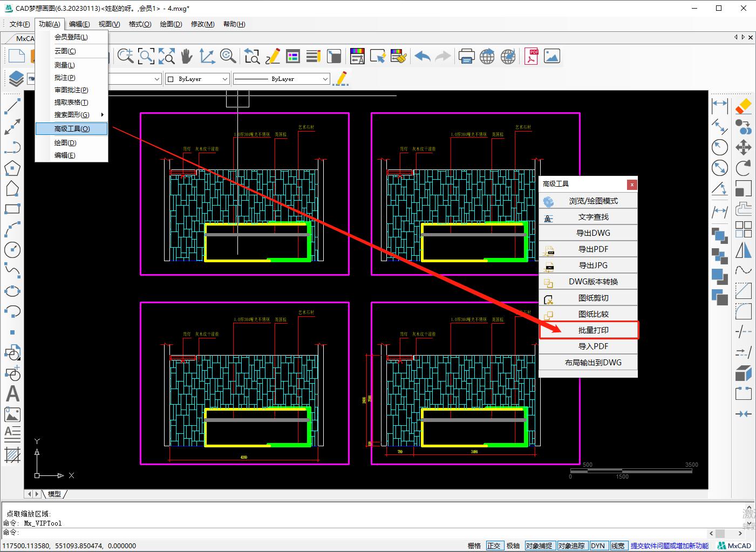Click the Undo arrow icon
756x552 pixels.
tap(423, 56)
